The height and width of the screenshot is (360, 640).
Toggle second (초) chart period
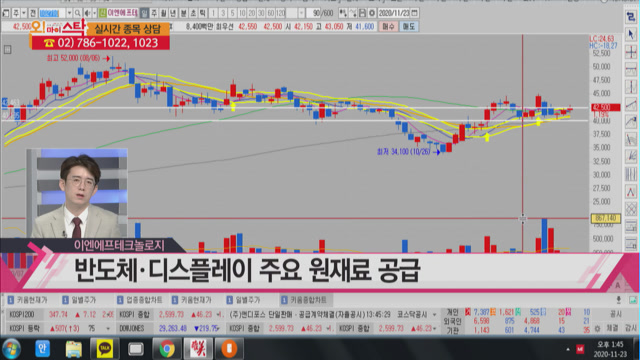pyautogui.click(x=193, y=13)
